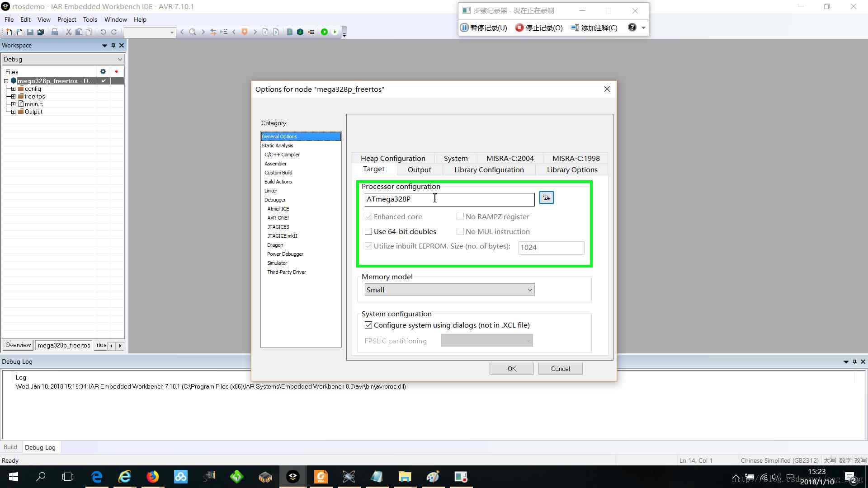Select Linker category in list
The image size is (868, 488).
(271, 191)
